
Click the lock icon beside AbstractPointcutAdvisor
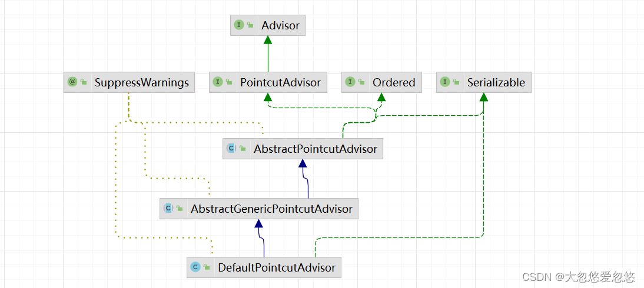243,149
